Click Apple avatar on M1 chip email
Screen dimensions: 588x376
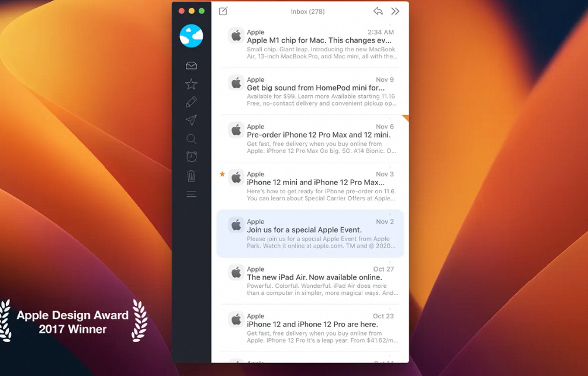(236, 36)
